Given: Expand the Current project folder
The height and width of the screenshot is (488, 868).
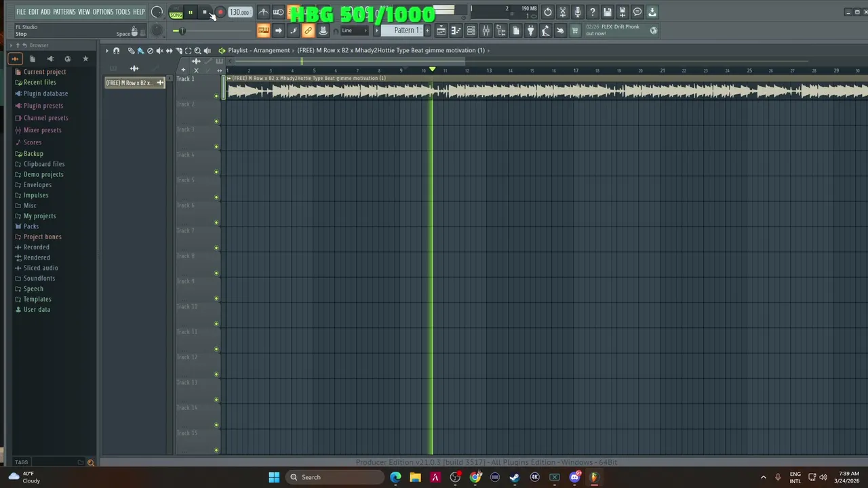Looking at the screenshot, I should pyautogui.click(x=40, y=72).
